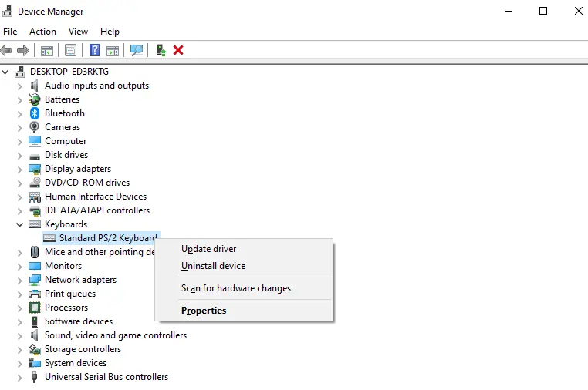Image resolution: width=588 pixels, height=390 pixels.
Task: Select the Processors label
Action: (x=66, y=308)
